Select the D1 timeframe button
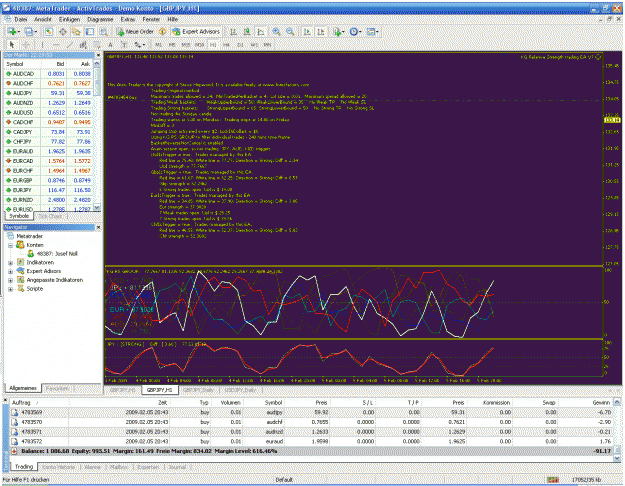This screenshot has height=486, width=625. (x=240, y=45)
